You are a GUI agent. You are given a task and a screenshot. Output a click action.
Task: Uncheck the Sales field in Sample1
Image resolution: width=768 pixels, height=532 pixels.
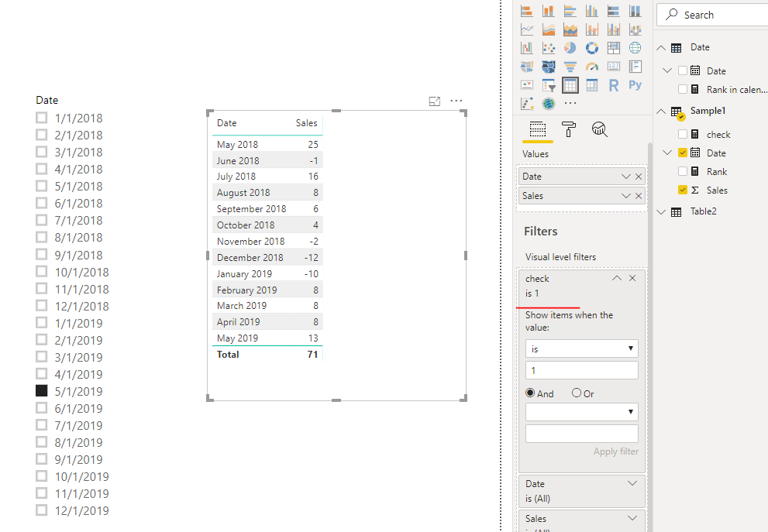coord(682,190)
